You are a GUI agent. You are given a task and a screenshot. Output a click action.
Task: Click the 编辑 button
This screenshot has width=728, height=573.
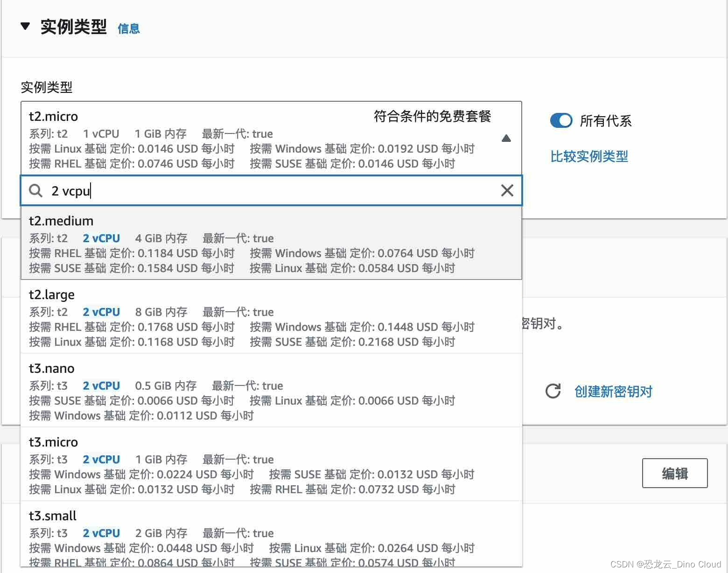pos(675,473)
